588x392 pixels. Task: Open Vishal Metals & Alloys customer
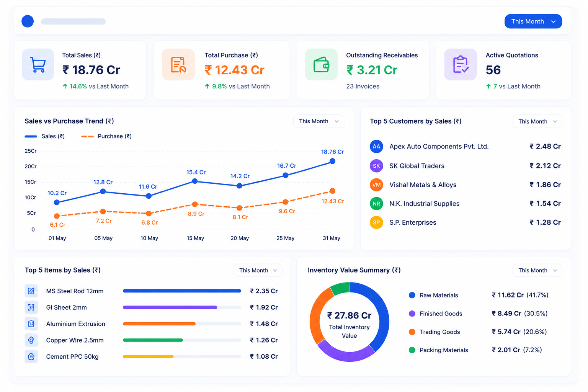pos(423,185)
